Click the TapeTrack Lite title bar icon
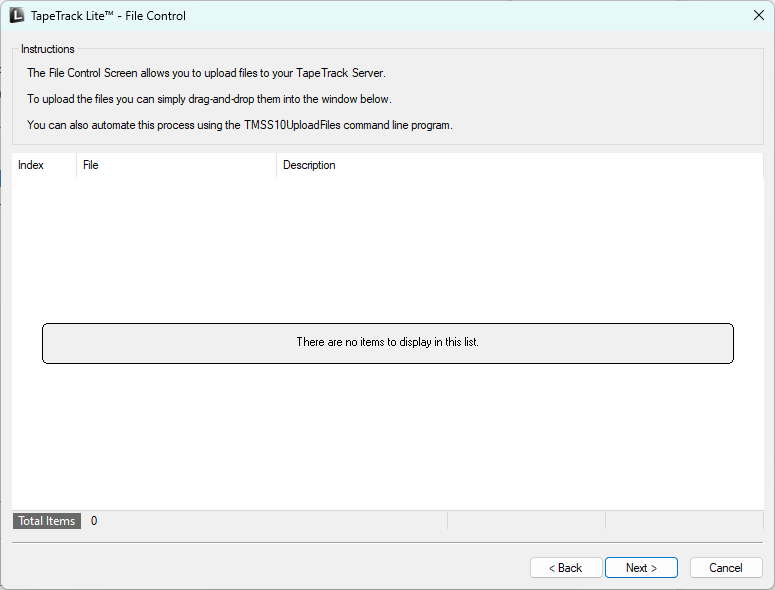Viewport: 775px width, 590px height. tap(17, 15)
